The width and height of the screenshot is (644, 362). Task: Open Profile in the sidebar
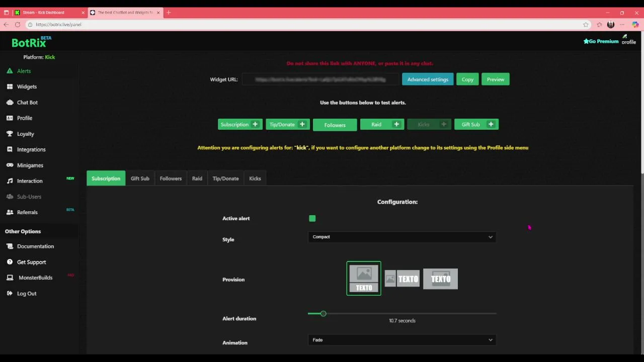pos(25,118)
